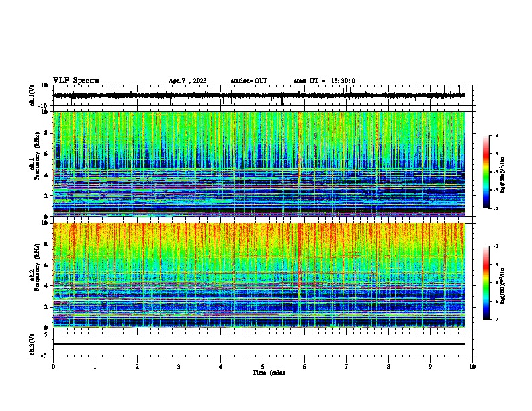This screenshot has width=532, height=411.
Task: Click the ch.2 "Frequency (kHz)" axis label
Action: coord(37,267)
